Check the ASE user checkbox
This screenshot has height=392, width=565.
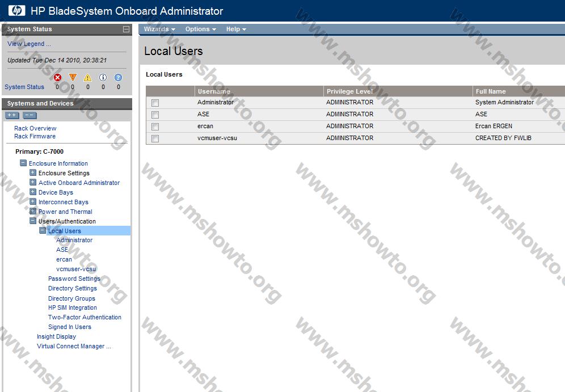tap(155, 115)
